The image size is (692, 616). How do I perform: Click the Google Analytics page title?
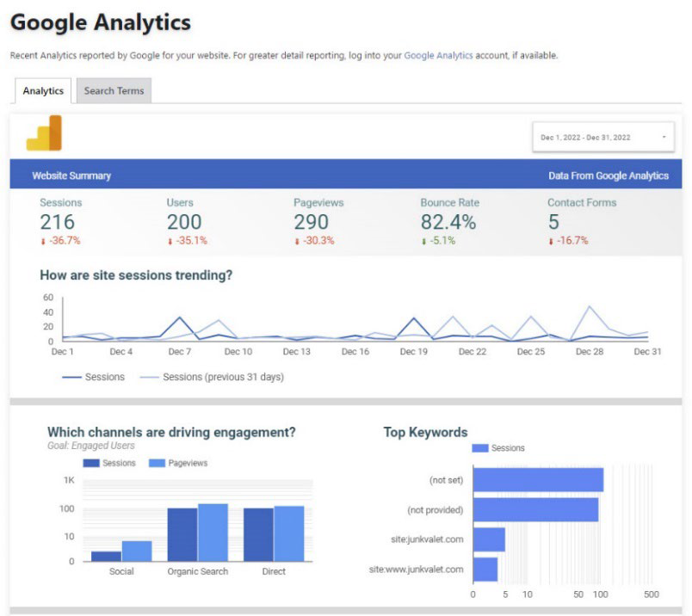[101, 22]
